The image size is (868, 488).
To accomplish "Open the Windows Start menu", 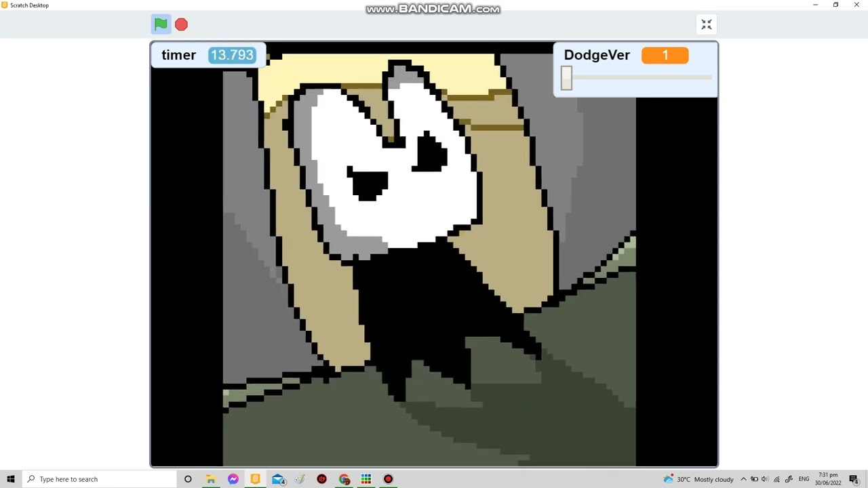I will tap(11, 479).
